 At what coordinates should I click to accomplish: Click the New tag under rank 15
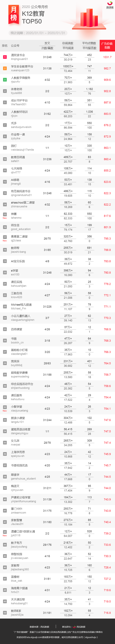(x=5, y=218)
